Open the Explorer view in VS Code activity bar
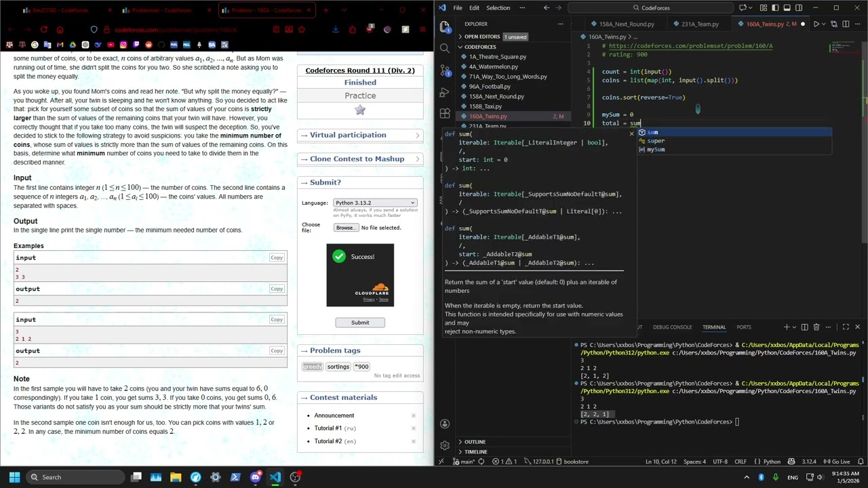 (x=445, y=26)
